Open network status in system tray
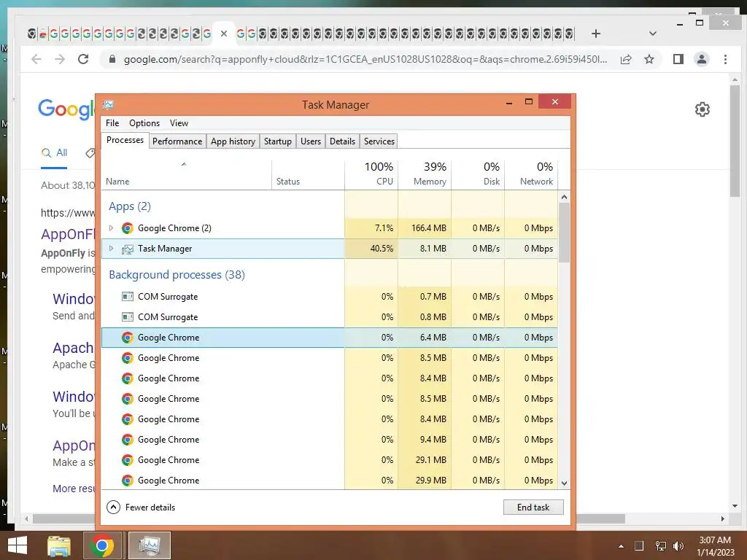 coord(661,546)
